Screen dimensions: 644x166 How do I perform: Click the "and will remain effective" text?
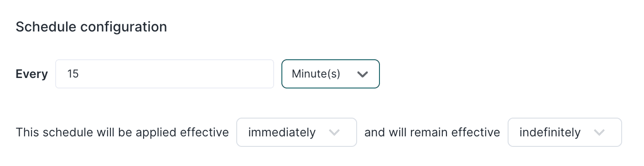[432, 132]
